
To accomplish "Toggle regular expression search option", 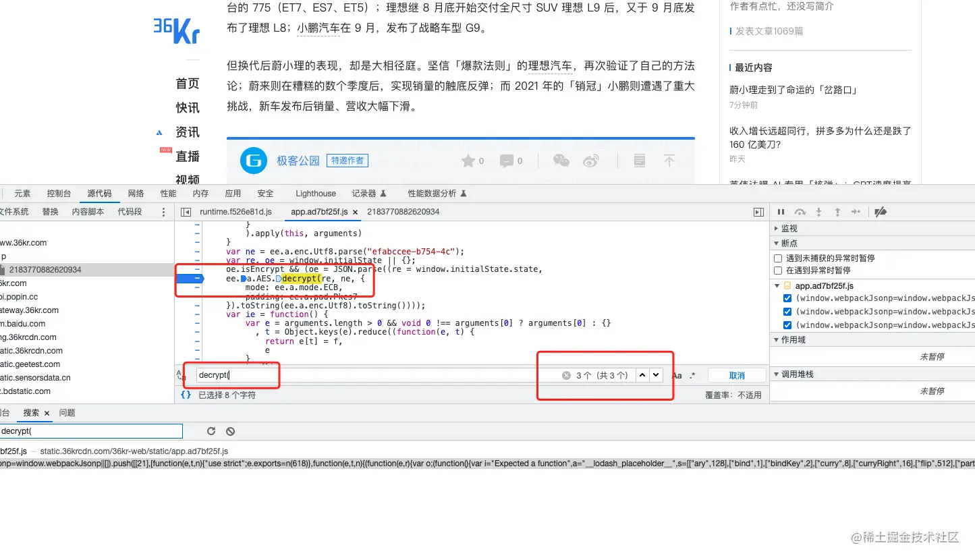I will click(x=692, y=376).
